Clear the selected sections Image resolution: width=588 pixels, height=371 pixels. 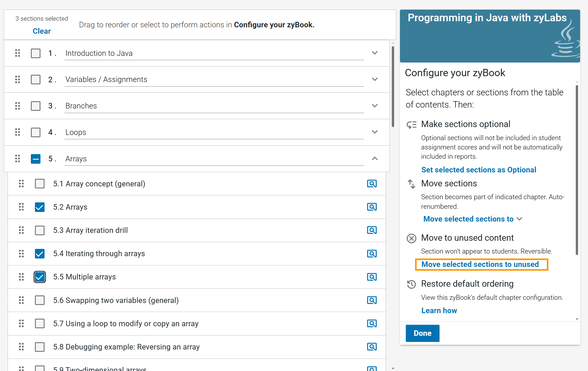click(x=42, y=31)
